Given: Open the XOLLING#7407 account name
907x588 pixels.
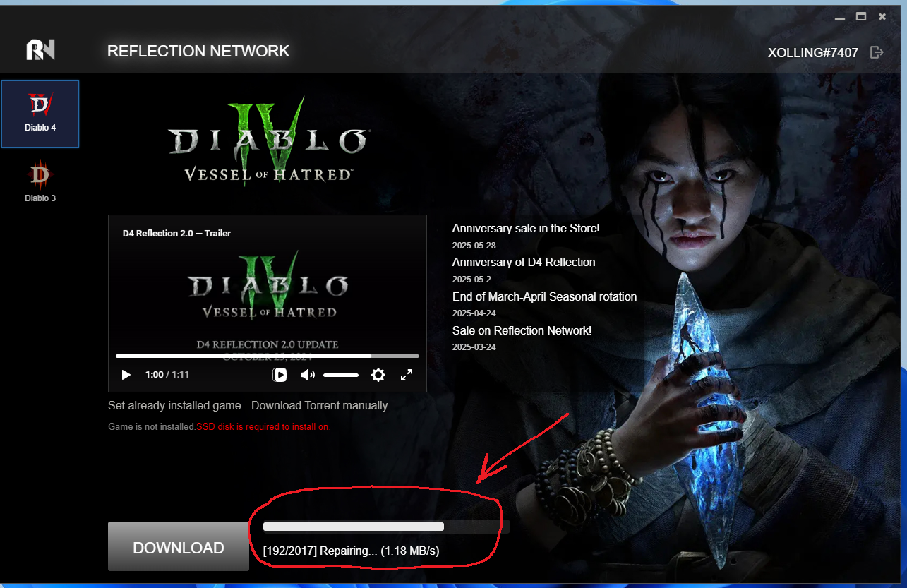Looking at the screenshot, I should 812,53.
